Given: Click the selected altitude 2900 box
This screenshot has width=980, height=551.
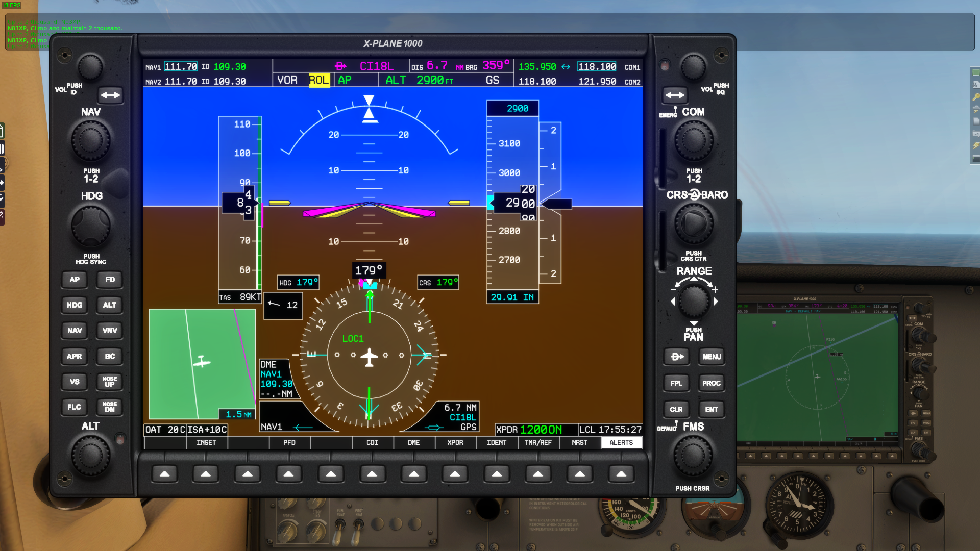Looking at the screenshot, I should pos(512,108).
